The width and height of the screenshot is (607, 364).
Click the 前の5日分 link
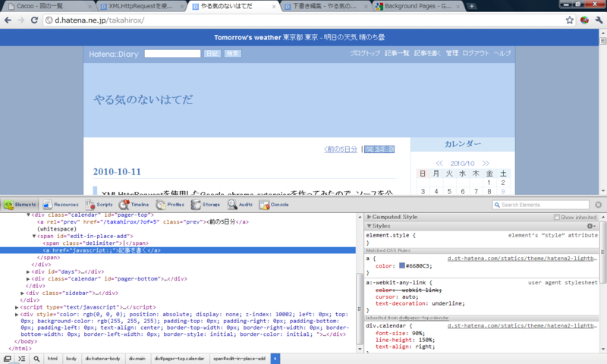(x=341, y=149)
